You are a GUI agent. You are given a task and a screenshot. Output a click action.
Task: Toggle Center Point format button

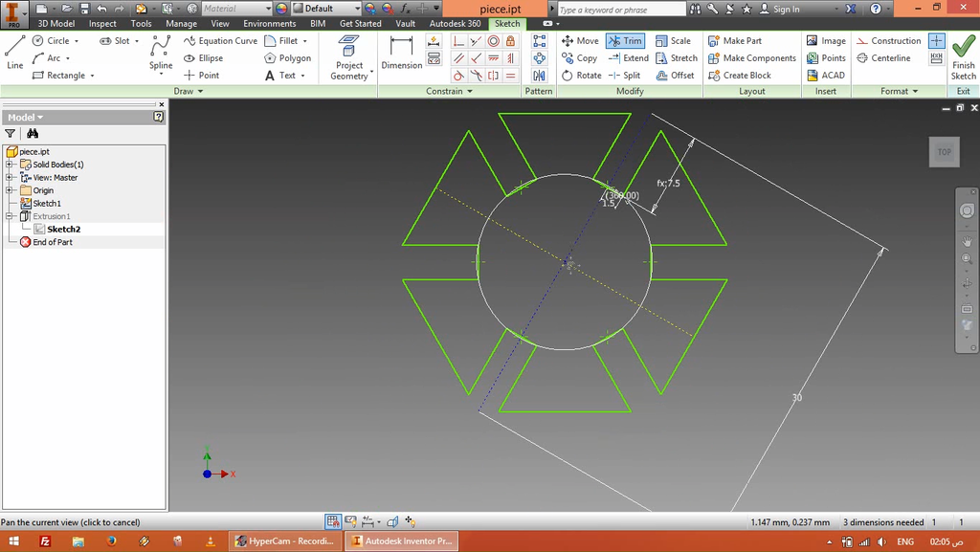(x=936, y=41)
